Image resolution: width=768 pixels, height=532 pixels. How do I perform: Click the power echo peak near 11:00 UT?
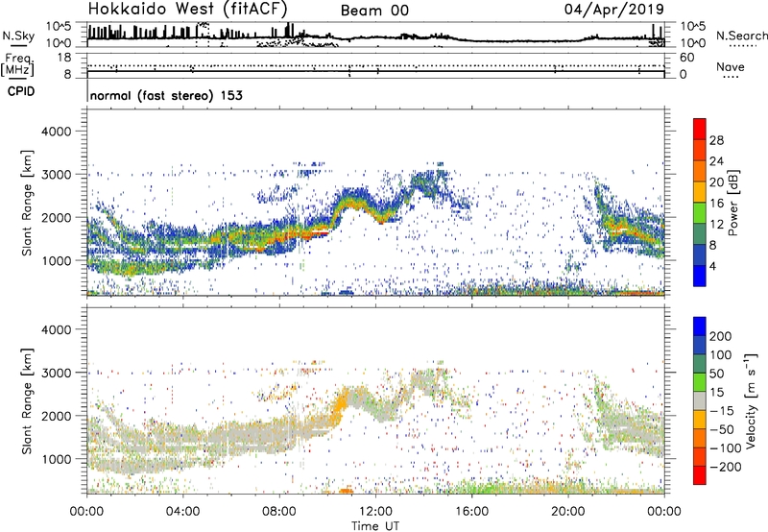pyautogui.click(x=352, y=202)
